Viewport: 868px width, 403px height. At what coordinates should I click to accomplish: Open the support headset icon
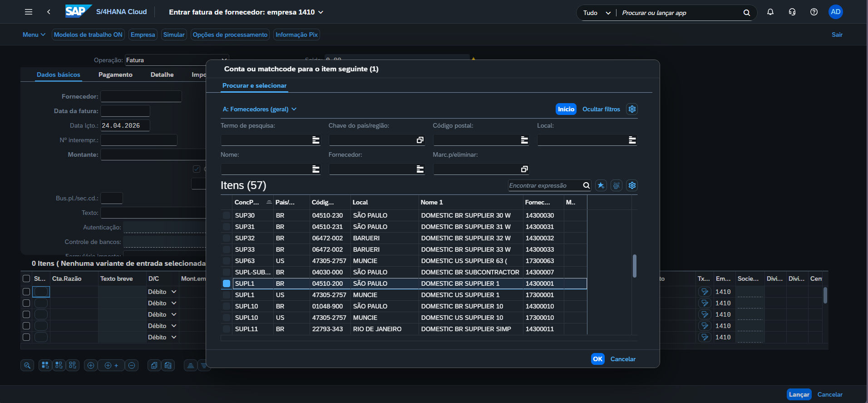coord(792,12)
